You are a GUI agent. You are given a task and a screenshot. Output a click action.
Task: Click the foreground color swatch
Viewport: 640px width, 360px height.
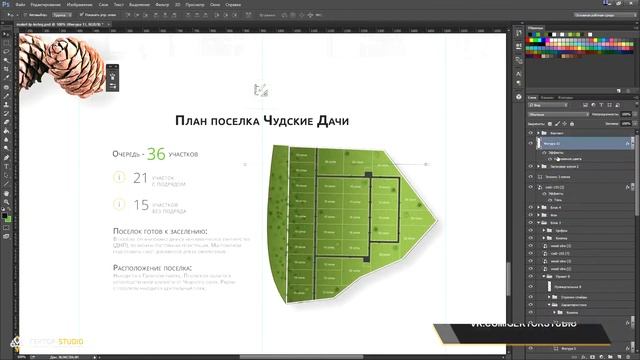pyautogui.click(x=4, y=216)
